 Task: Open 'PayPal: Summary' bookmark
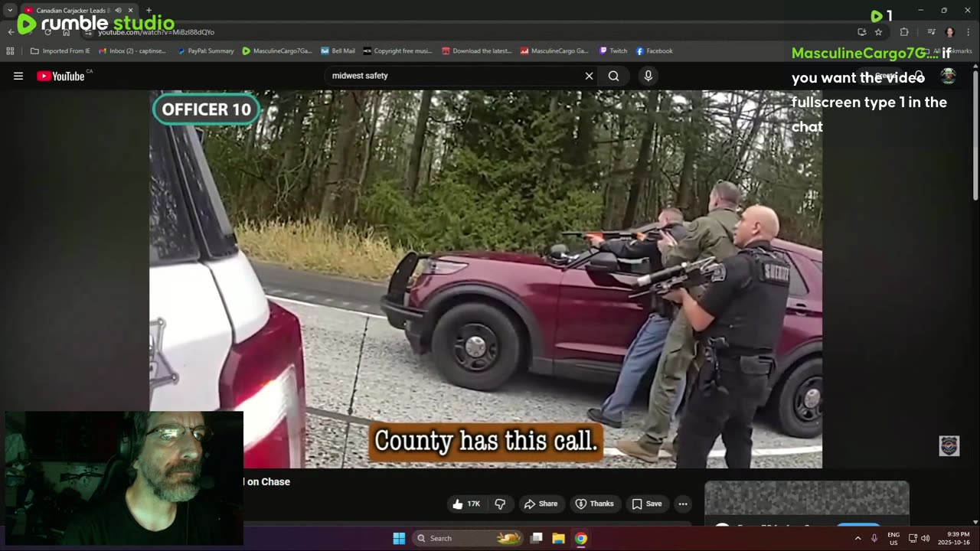click(206, 51)
